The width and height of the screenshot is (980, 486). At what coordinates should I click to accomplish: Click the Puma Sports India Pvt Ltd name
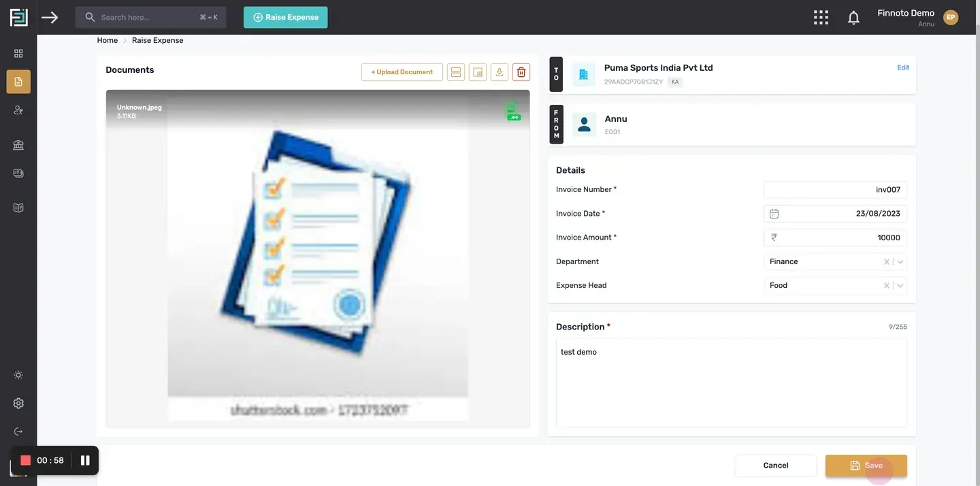click(659, 68)
